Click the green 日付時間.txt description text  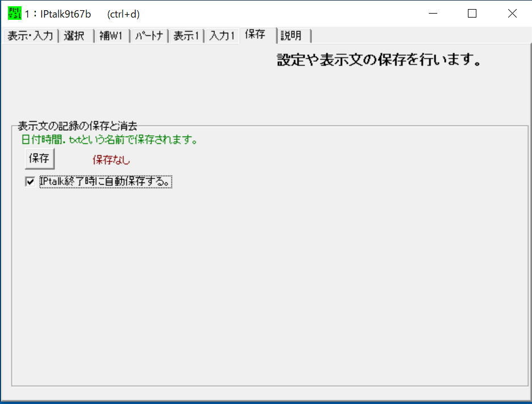pyautogui.click(x=109, y=139)
